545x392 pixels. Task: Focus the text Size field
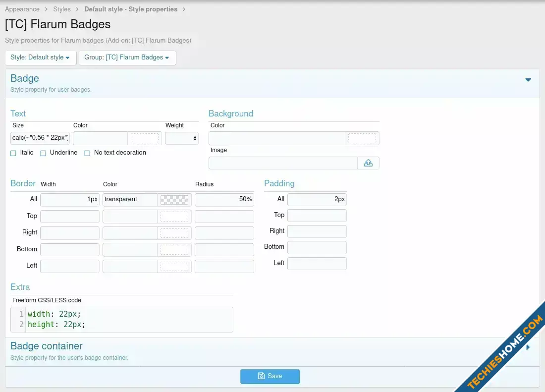[40, 138]
